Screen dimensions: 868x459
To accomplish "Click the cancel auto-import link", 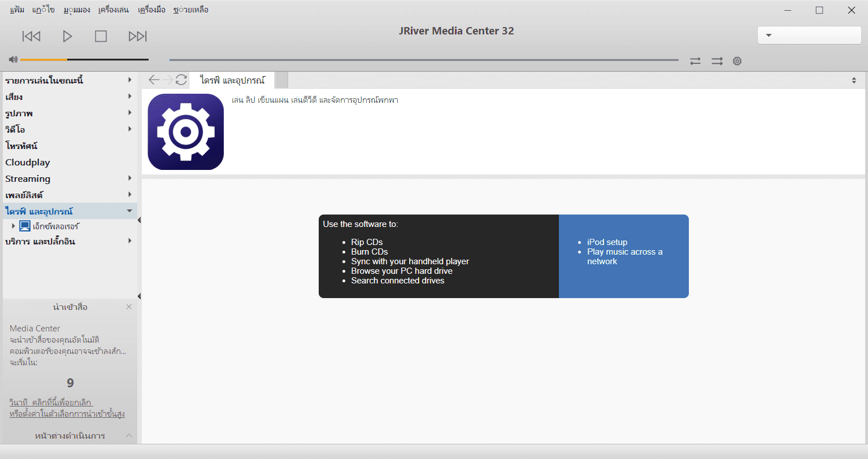I will click(51, 403).
